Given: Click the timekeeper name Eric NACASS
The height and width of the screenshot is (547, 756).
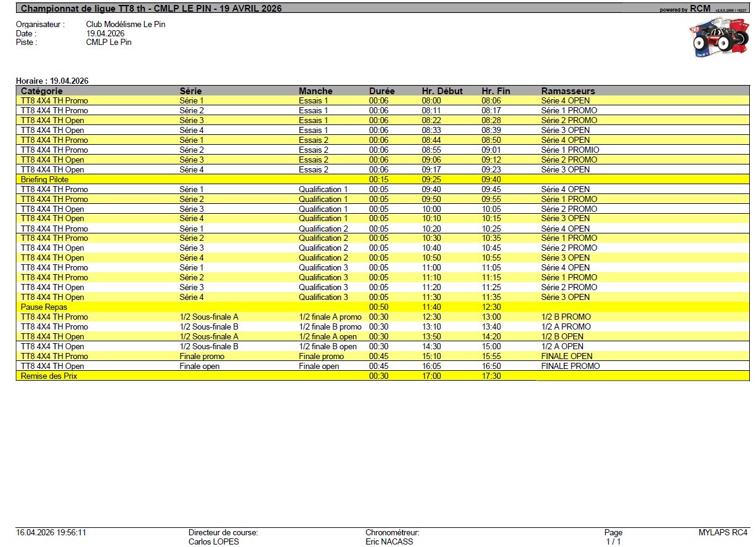Looking at the screenshot, I should click(x=389, y=542).
